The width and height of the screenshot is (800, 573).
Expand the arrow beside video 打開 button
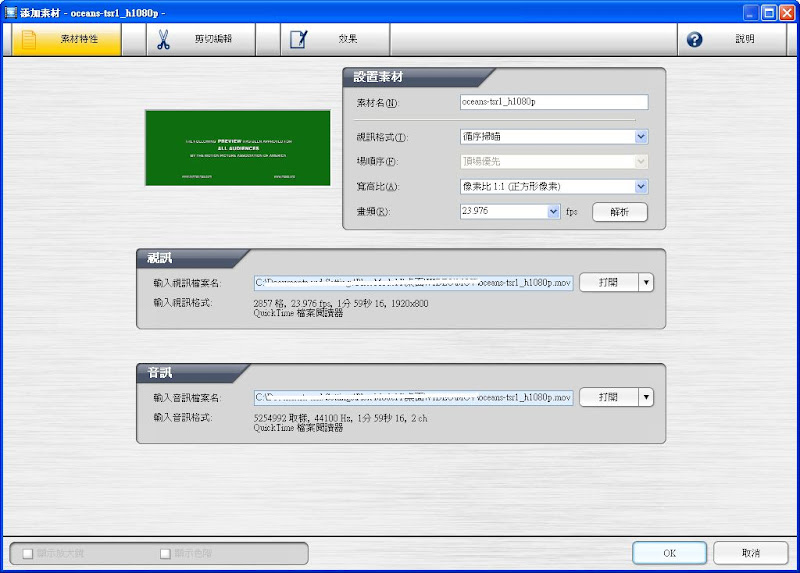pos(646,282)
